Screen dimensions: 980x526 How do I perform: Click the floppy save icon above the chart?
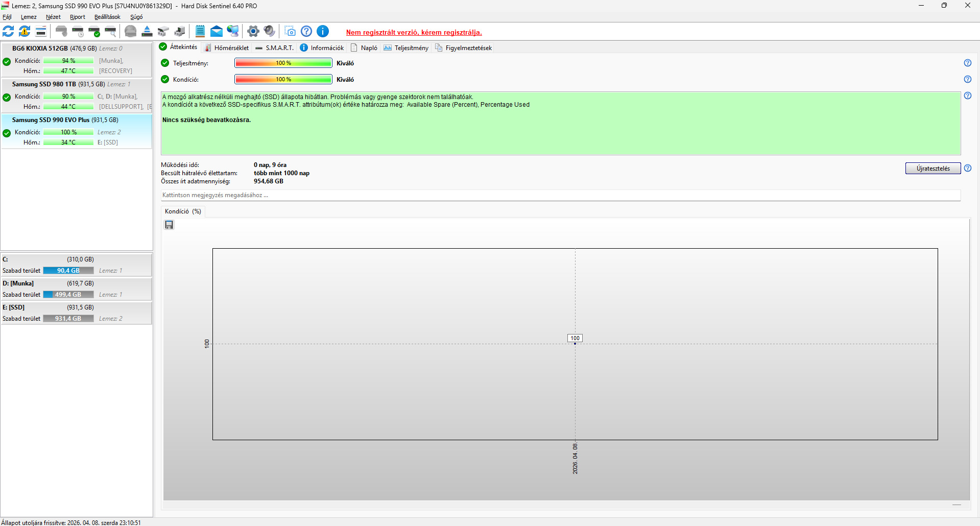click(x=169, y=225)
